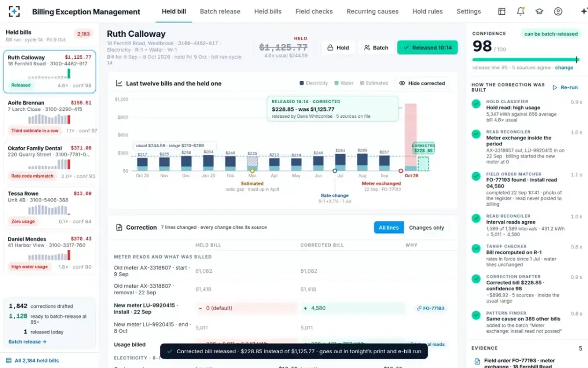Switch to the Held bill tab
The width and height of the screenshot is (588, 368).
pyautogui.click(x=174, y=11)
